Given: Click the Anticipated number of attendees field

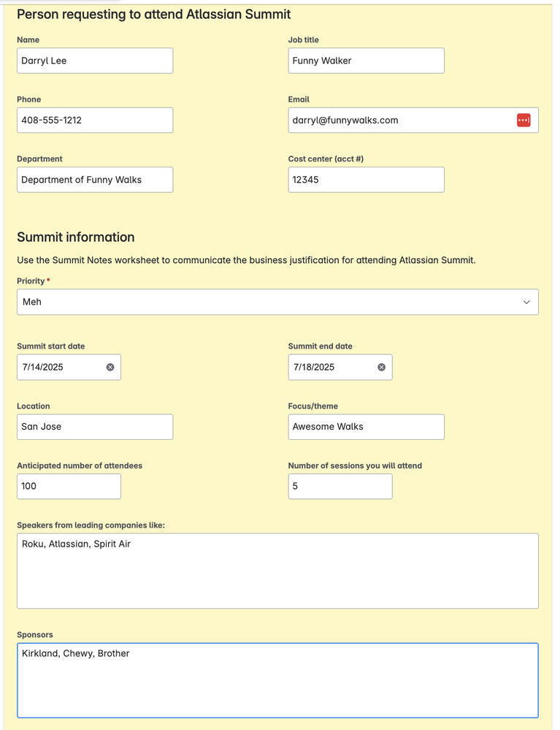Looking at the screenshot, I should tap(69, 486).
